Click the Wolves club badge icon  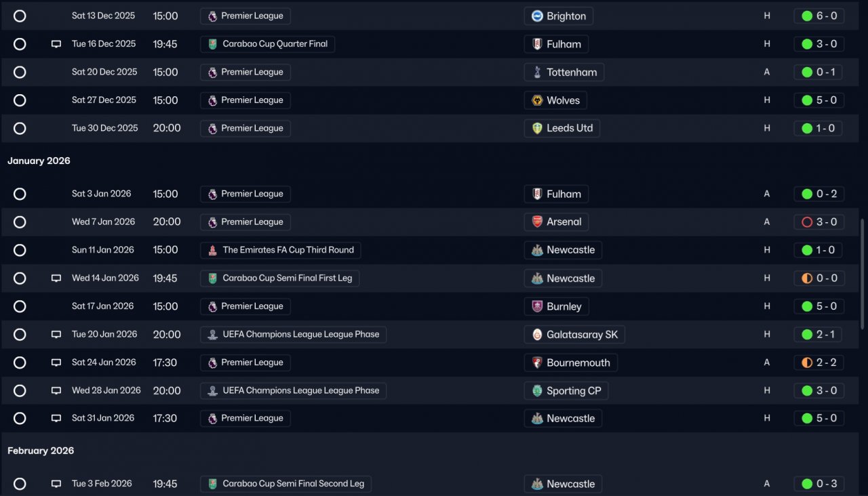click(537, 100)
